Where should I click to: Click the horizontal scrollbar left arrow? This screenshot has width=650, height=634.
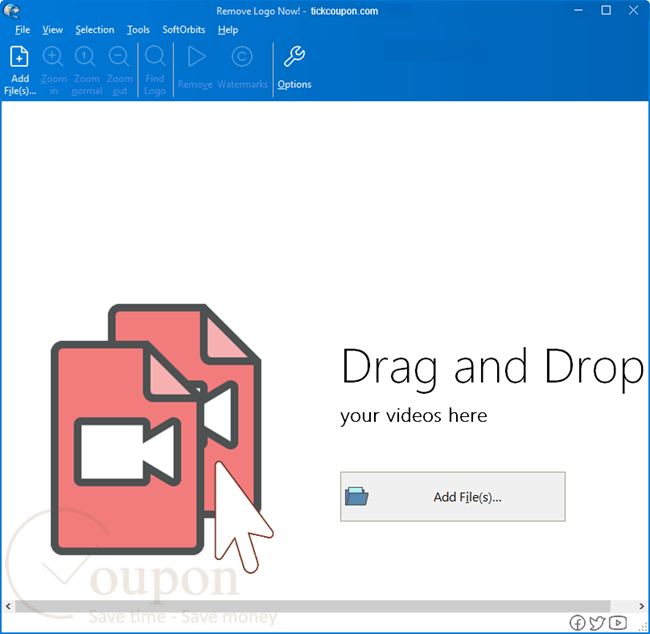[x=8, y=606]
